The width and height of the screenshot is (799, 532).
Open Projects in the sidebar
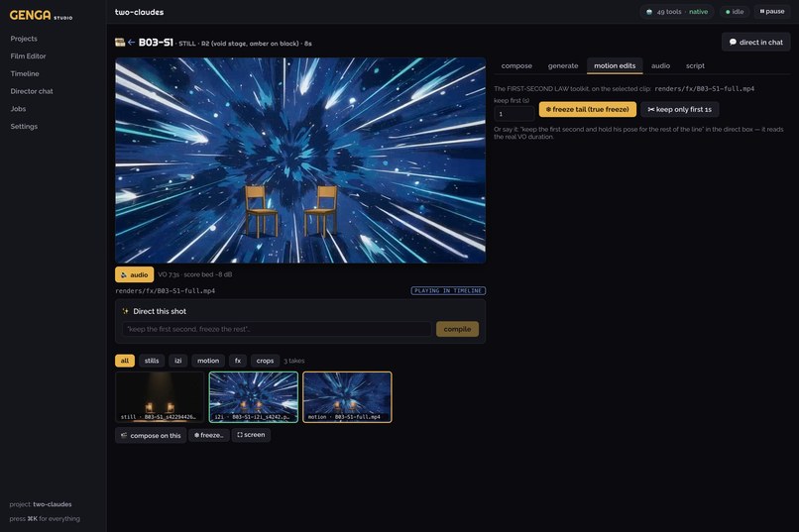(24, 39)
